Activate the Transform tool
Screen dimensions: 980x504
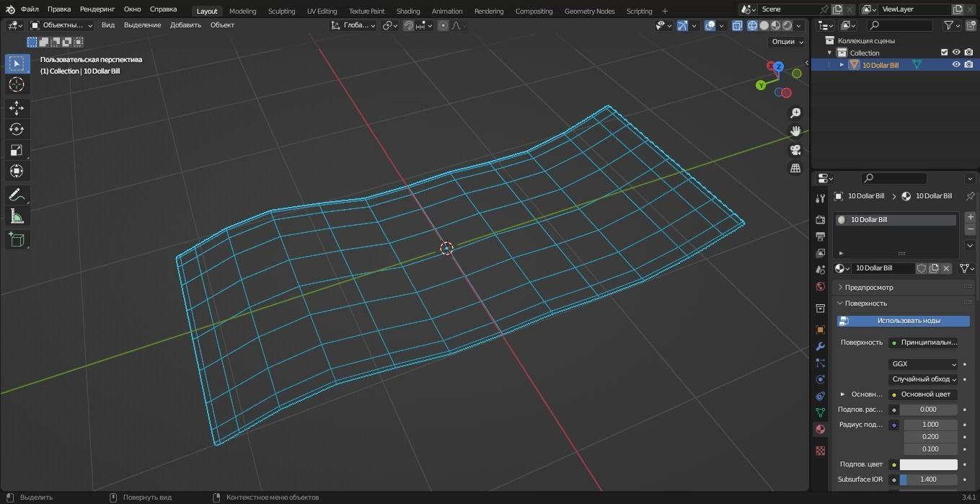point(17,171)
